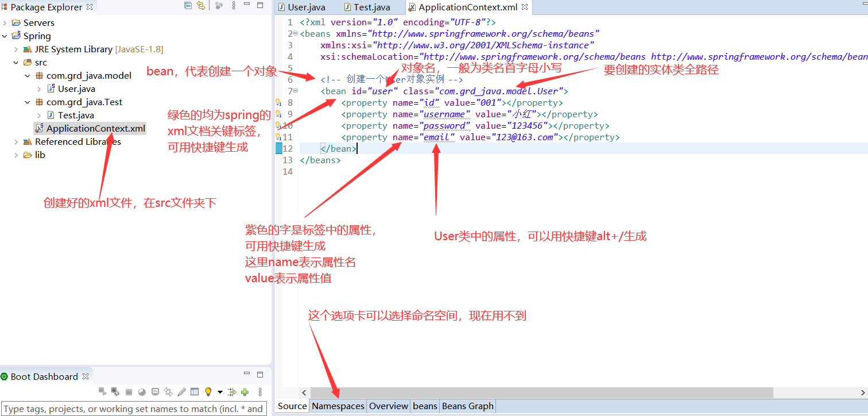Click the Boot Dashboard open console icon
The height and width of the screenshot is (416, 868).
tap(155, 392)
